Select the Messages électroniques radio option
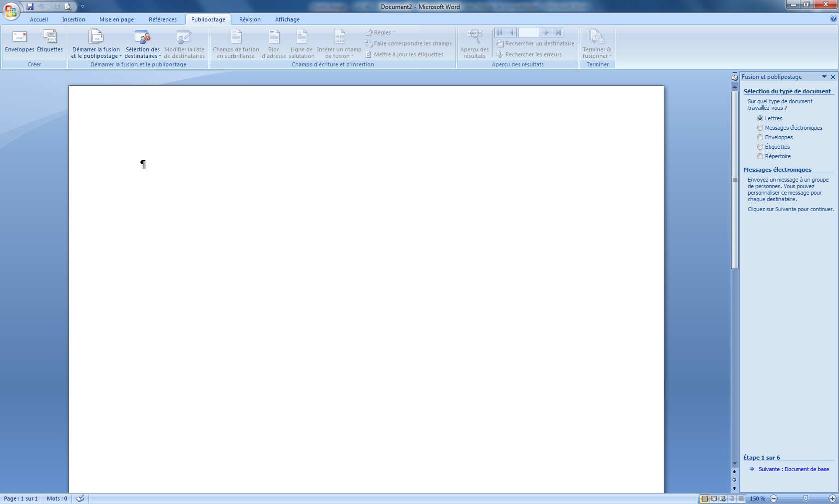This screenshot has width=839, height=504. tap(760, 128)
